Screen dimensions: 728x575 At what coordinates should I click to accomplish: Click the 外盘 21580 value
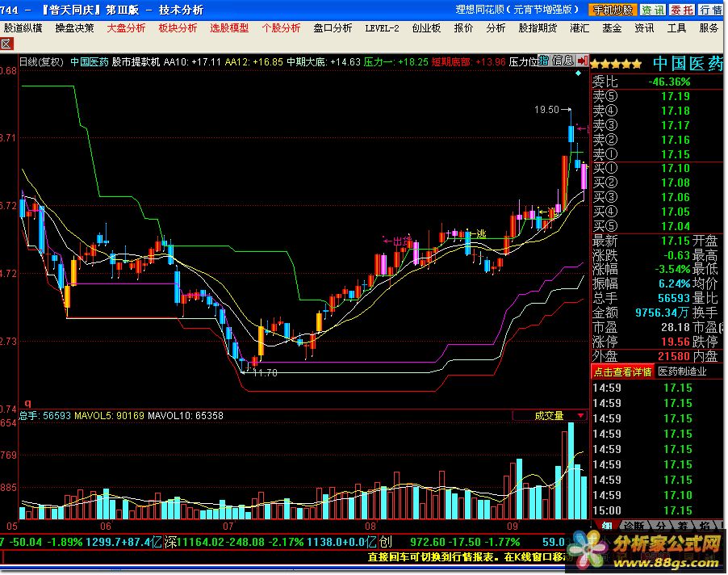tap(674, 356)
